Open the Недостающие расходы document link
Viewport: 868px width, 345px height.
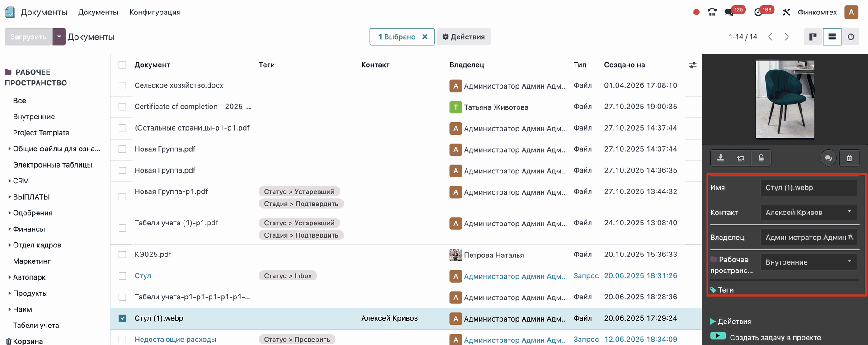tap(175, 340)
